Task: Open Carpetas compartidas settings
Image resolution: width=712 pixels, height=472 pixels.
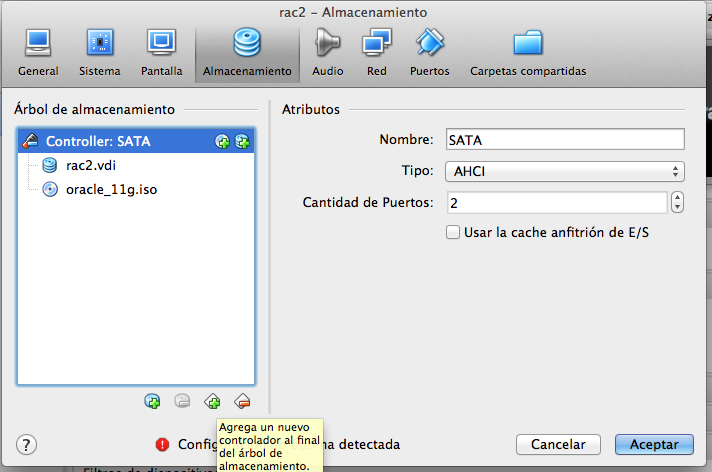Action: (527, 53)
